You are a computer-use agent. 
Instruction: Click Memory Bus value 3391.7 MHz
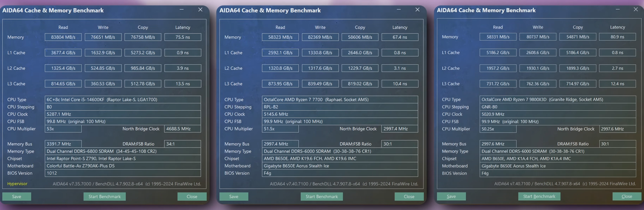[63, 144]
